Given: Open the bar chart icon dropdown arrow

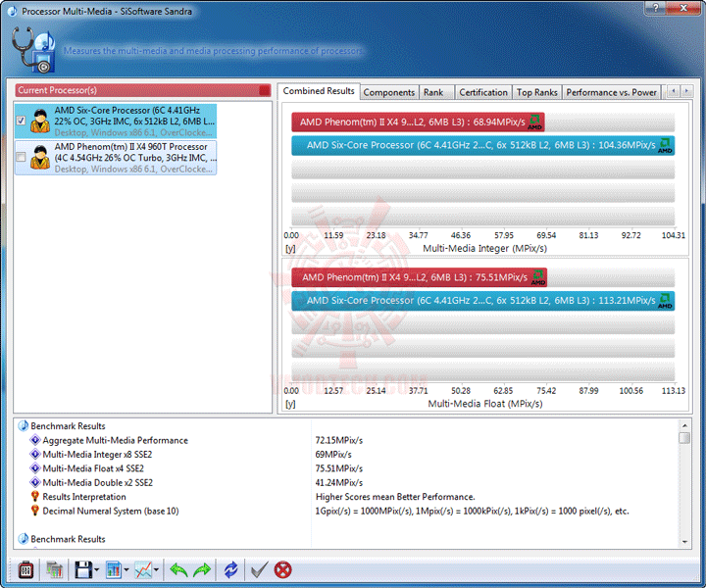Looking at the screenshot, I should click(x=126, y=570).
